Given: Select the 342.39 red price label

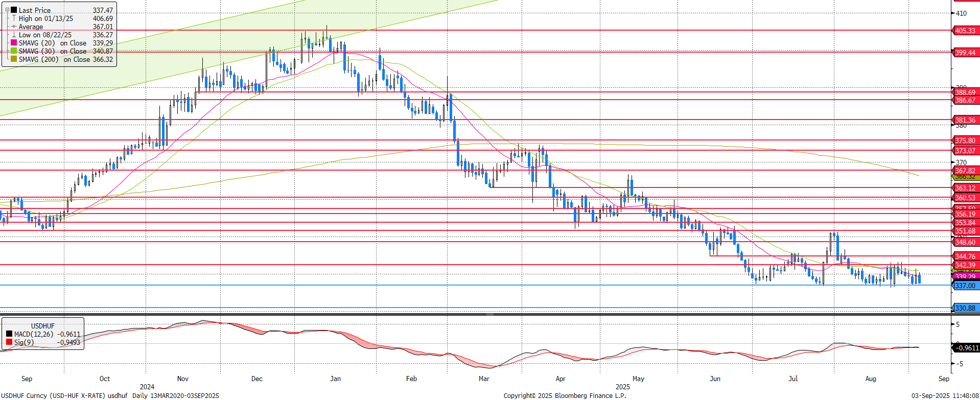Looking at the screenshot, I should coord(965,265).
